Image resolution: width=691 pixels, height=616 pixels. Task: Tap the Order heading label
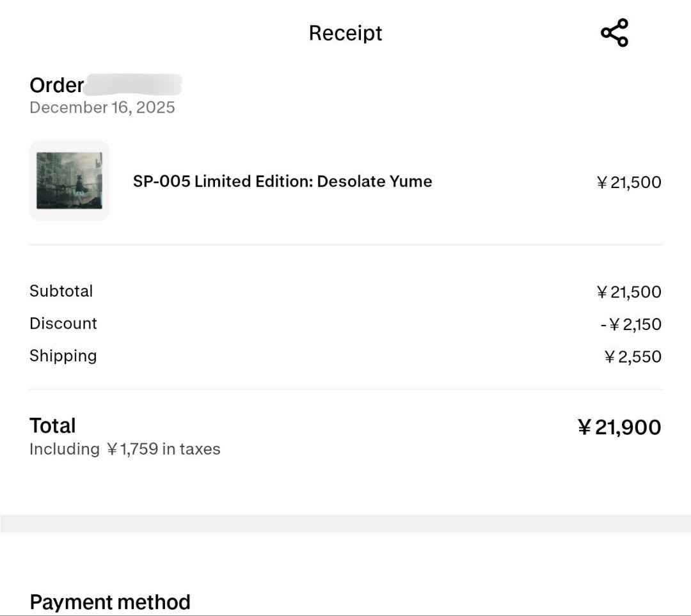56,85
